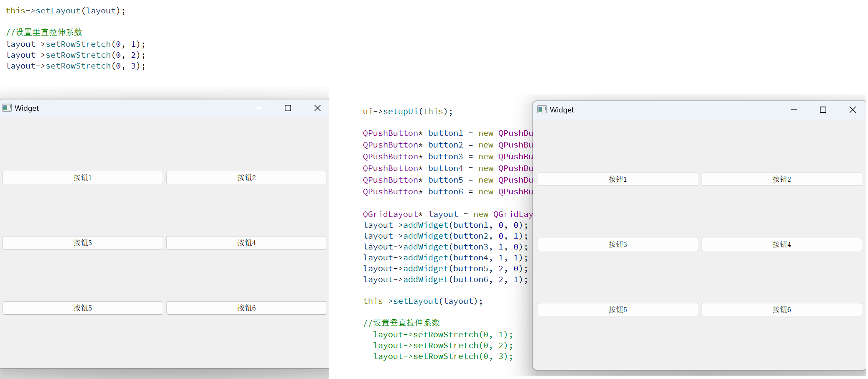The image size is (868, 379).
Task: Click the QPushButton* button2 declaration line
Action: tap(448, 145)
